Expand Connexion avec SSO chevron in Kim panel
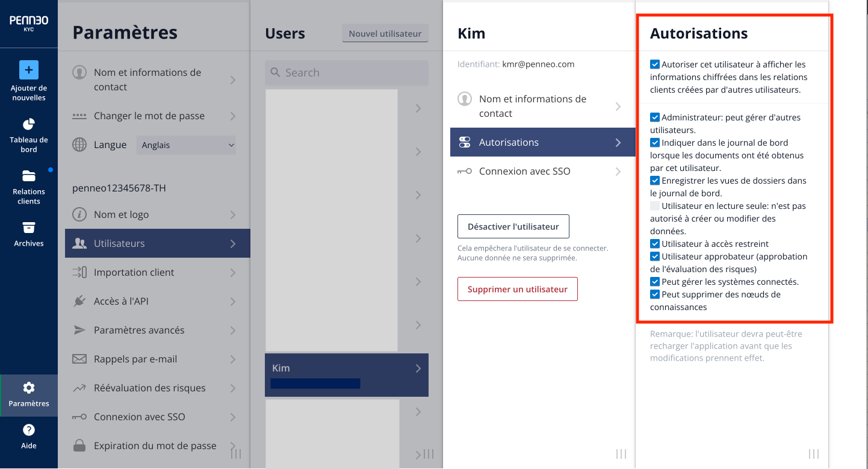The height and width of the screenshot is (469, 868). coord(618,172)
